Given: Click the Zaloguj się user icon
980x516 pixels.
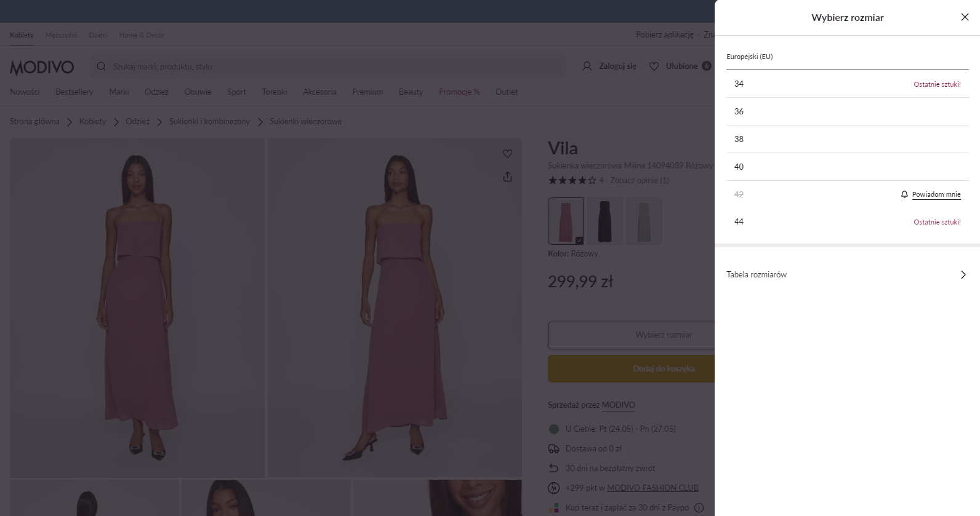Looking at the screenshot, I should pyautogui.click(x=587, y=66).
